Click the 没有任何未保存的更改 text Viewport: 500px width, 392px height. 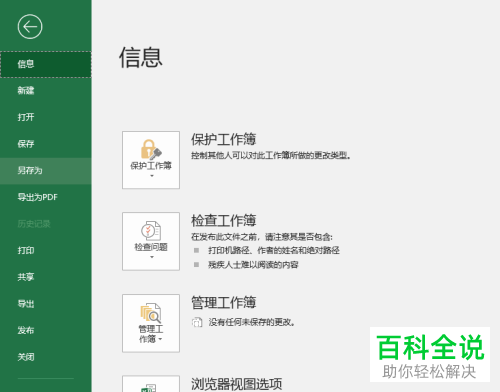[251, 322]
